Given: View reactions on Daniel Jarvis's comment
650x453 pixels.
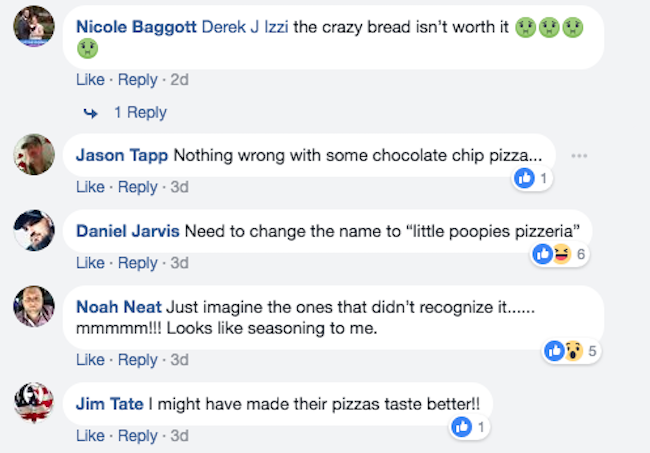Looking at the screenshot, I should [558, 254].
